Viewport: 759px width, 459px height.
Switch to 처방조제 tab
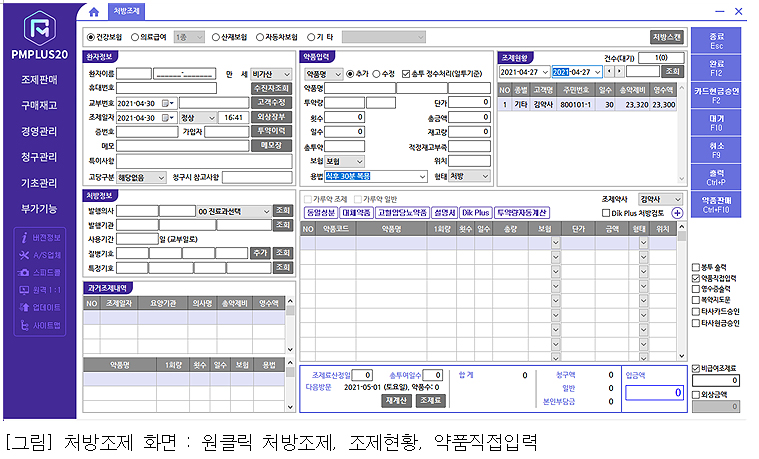(x=126, y=11)
